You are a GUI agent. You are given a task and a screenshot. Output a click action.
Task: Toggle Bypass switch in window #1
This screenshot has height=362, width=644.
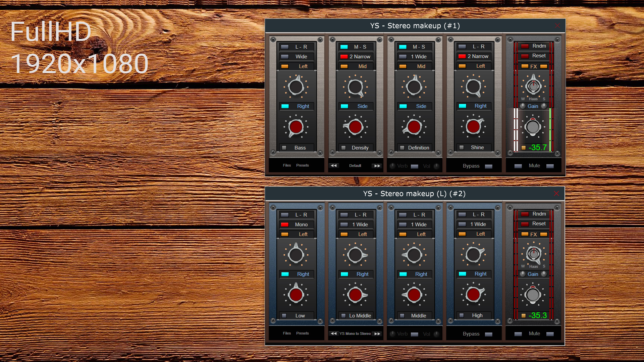489,166
